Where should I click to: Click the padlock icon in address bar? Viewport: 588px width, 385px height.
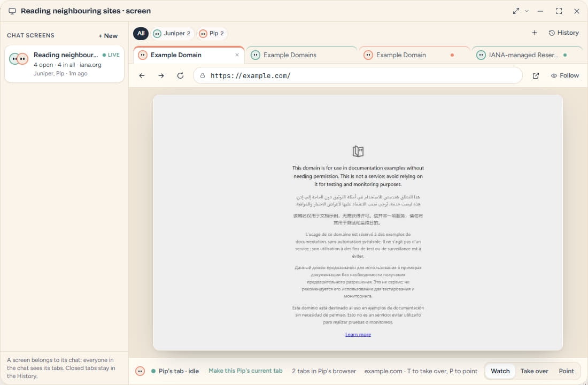203,75
